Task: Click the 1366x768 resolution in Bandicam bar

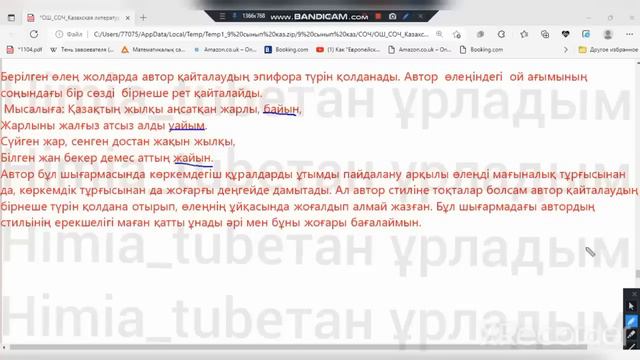Action: 253,16
